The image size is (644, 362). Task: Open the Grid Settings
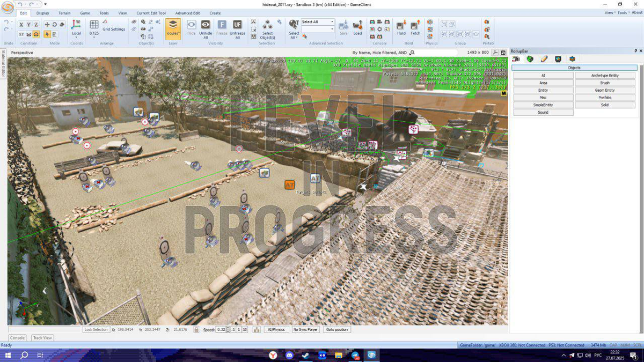click(x=114, y=29)
